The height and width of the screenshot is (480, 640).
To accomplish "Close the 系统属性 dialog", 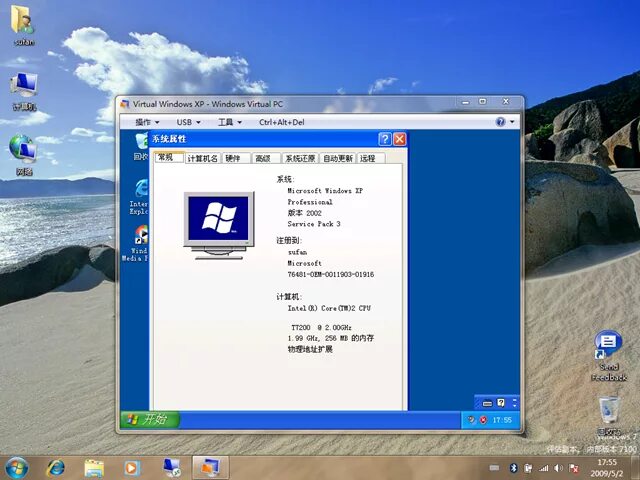I will (400, 139).
